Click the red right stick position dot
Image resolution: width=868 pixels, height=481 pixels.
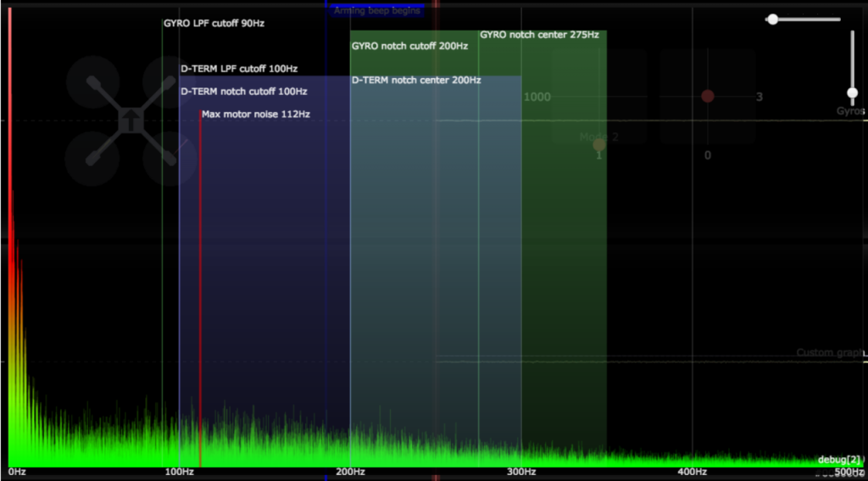708,96
